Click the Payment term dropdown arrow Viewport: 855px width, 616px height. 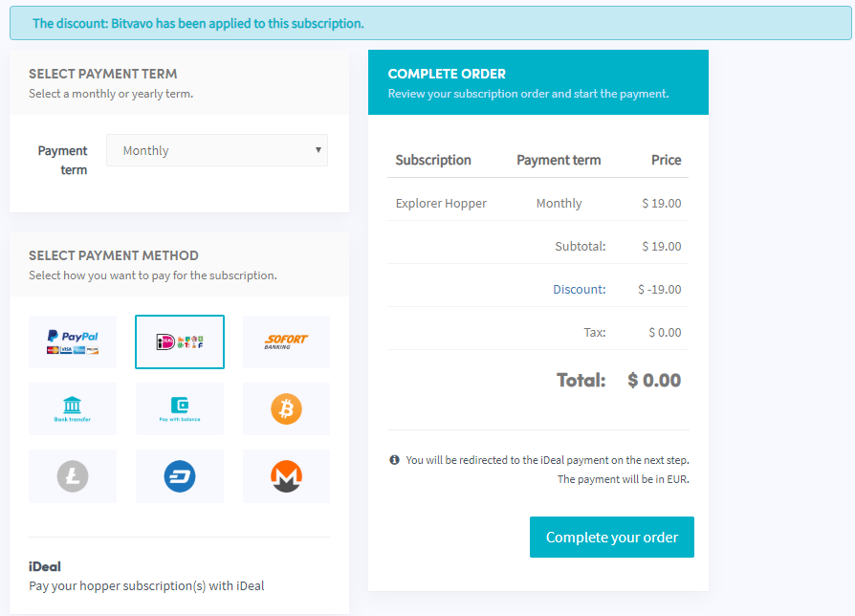tap(318, 150)
